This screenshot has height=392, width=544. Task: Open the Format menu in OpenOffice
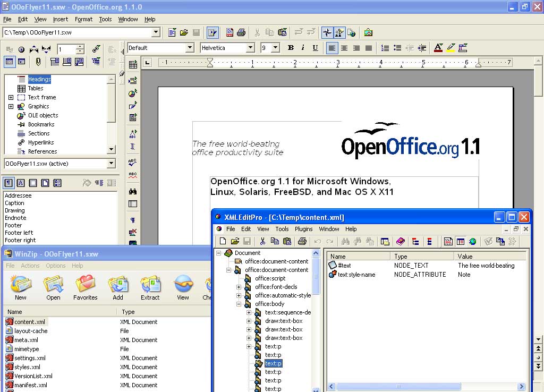tap(83, 19)
